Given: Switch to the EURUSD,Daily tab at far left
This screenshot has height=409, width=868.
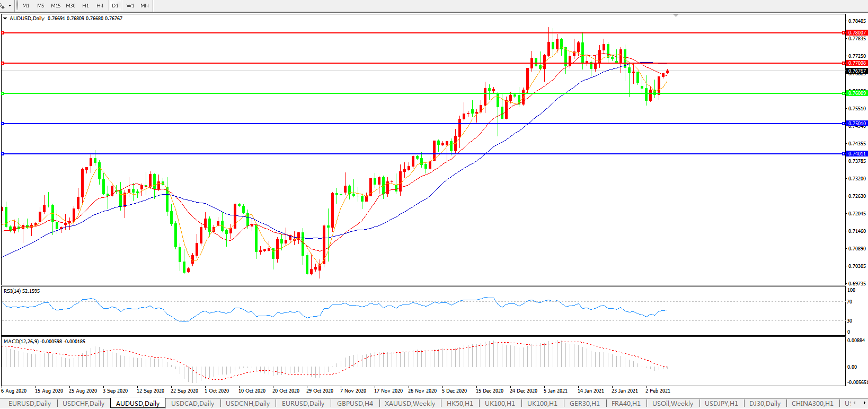Looking at the screenshot, I should 30,404.
